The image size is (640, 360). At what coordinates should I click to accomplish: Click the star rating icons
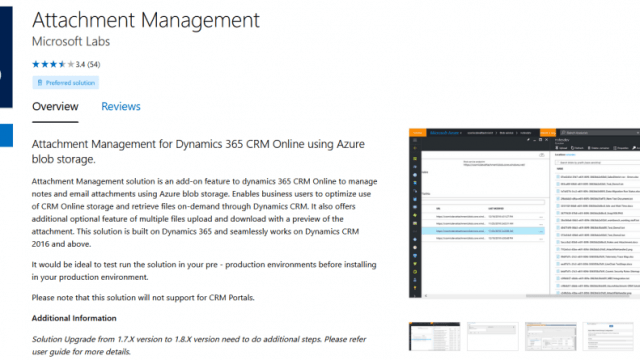coord(53,64)
